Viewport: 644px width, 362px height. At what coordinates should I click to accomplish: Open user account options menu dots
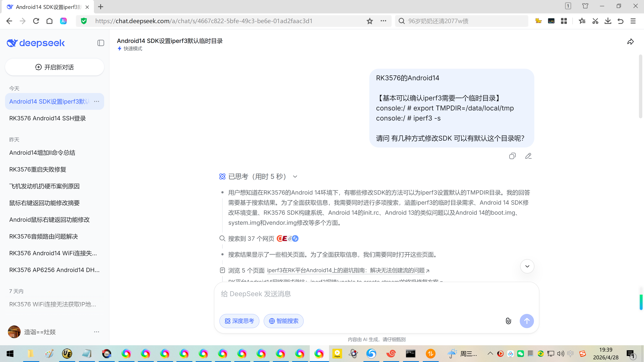click(x=96, y=332)
